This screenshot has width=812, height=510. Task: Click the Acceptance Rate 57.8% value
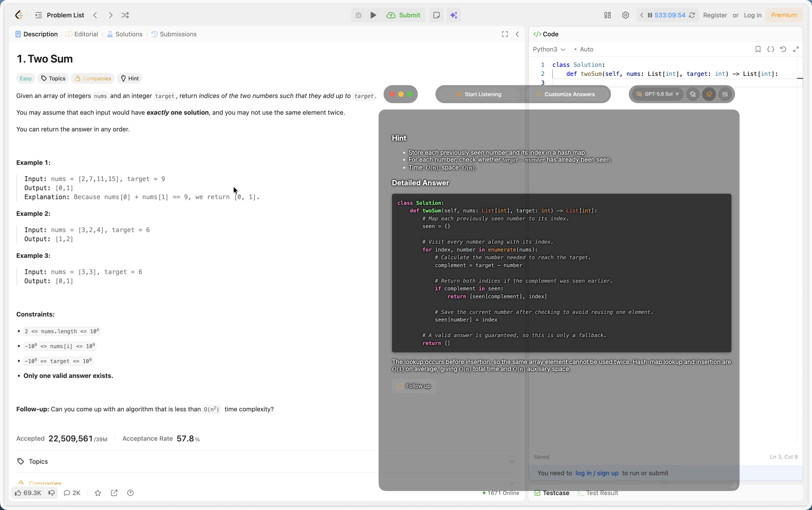(188, 438)
